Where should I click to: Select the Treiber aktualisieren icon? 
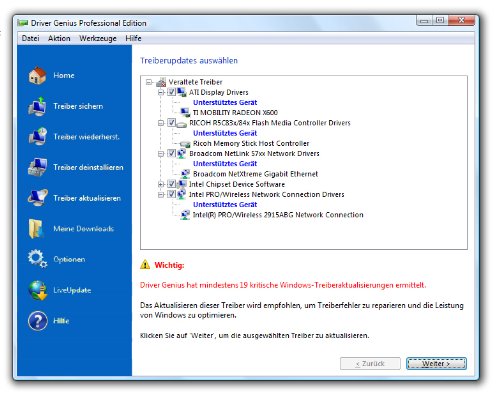pos(37,198)
